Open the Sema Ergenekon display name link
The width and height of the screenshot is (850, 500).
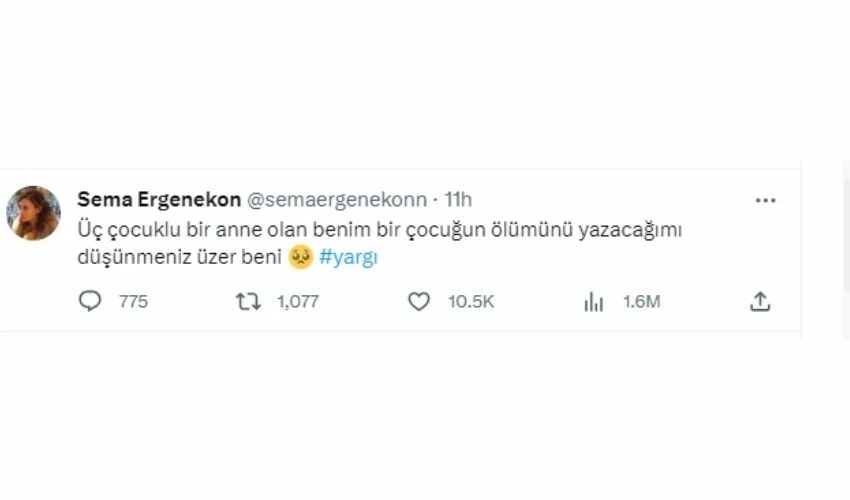(x=159, y=200)
